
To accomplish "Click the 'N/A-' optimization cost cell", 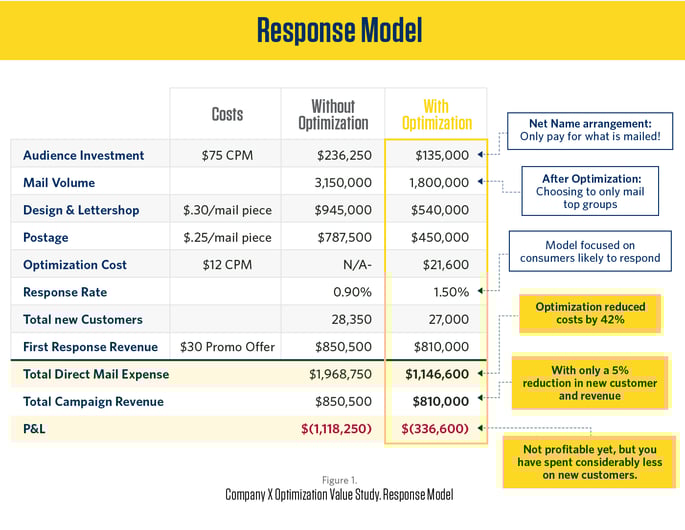I will click(x=357, y=265).
